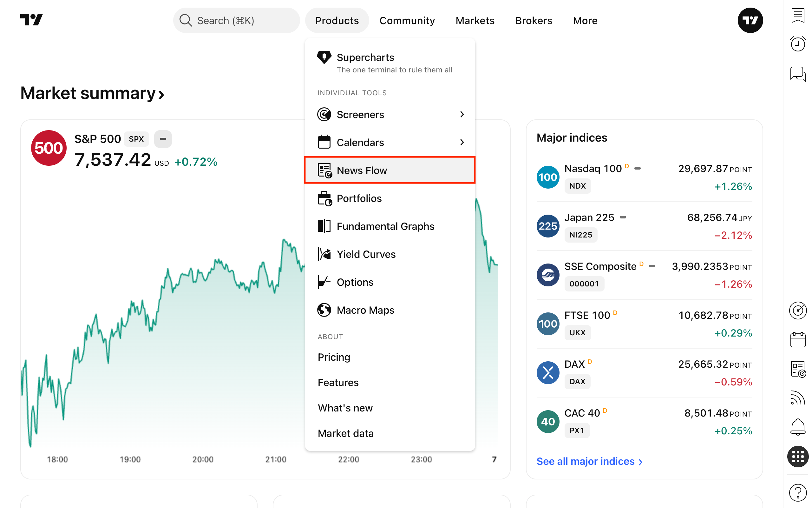Select Fundamental Graphs from the menu
Viewport: 812px width, 508px height.
click(390, 226)
